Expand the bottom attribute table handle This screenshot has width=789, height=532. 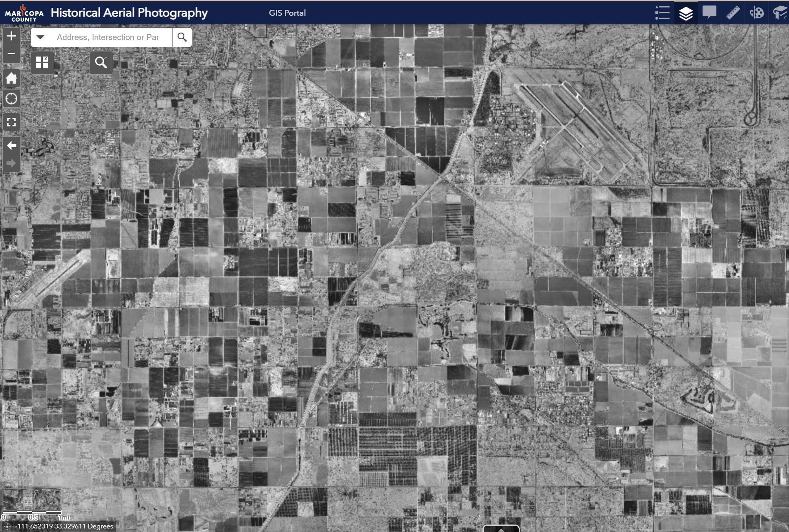(x=501, y=529)
